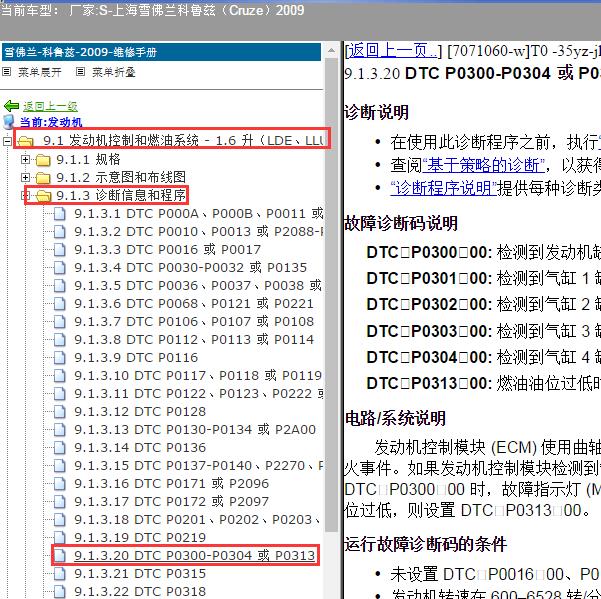Click document icon of 9.1.3.2 DTC P0010

click(59, 231)
